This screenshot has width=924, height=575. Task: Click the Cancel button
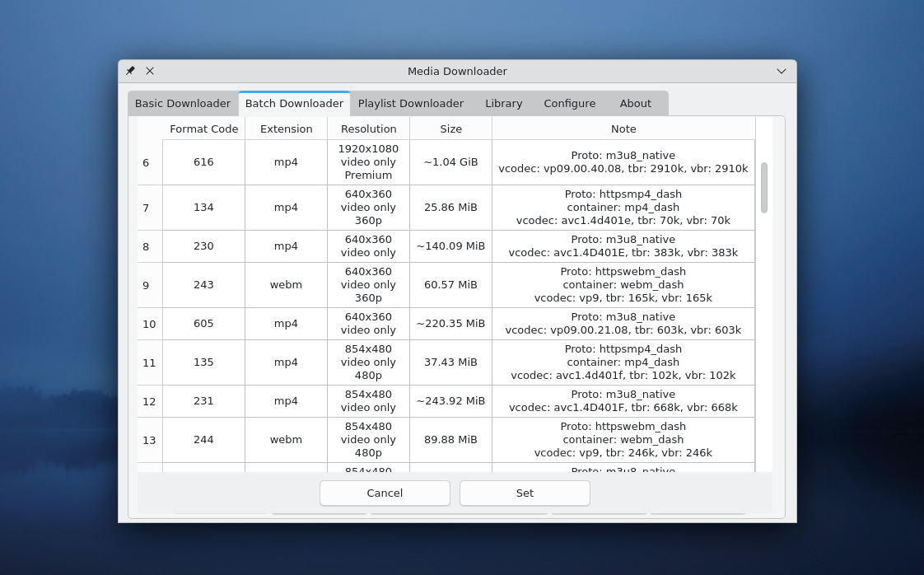point(384,493)
